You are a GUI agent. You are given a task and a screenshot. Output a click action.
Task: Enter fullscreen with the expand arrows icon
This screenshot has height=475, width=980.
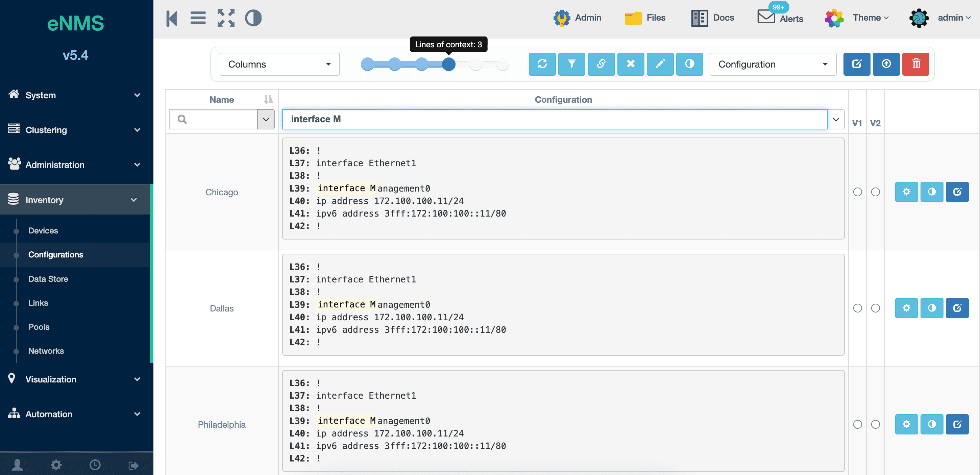coord(226,18)
